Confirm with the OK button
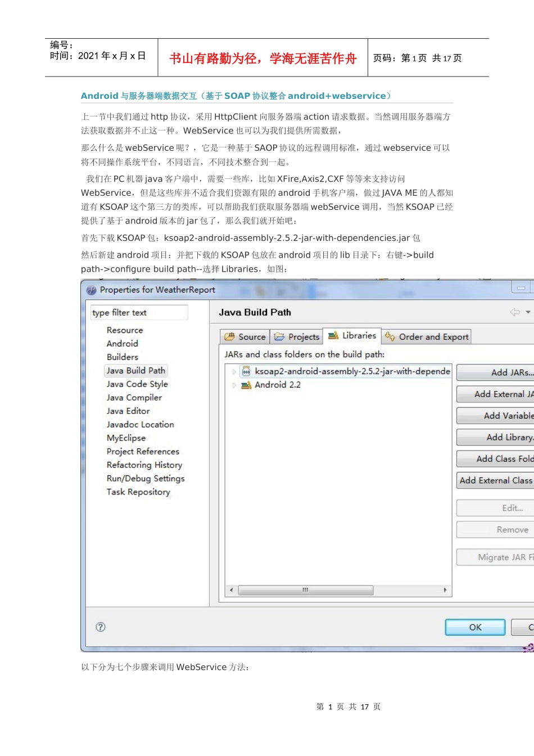The image size is (534, 756). tap(475, 627)
